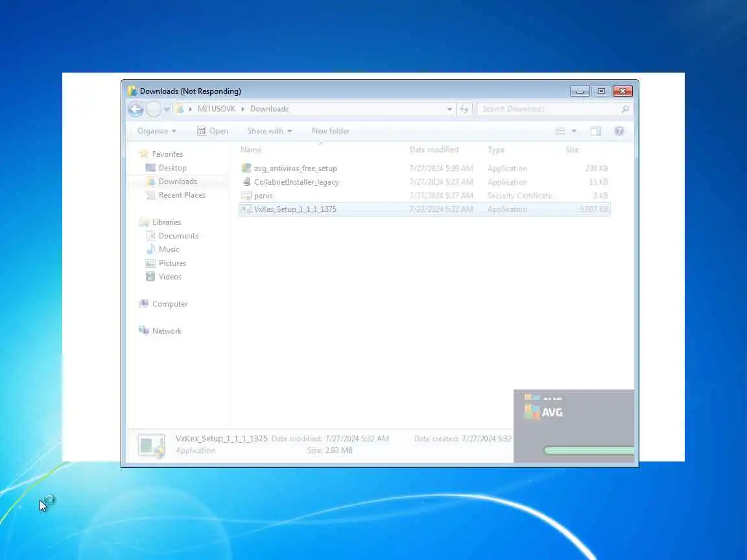
Task: Click the avg_antivirus_free_setup file name
Action: 296,169
